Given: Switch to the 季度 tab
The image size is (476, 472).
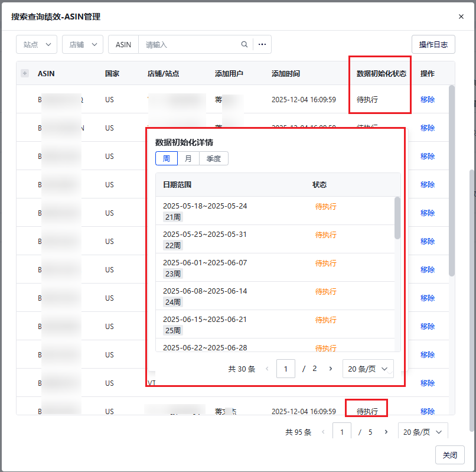Looking at the screenshot, I should [214, 158].
